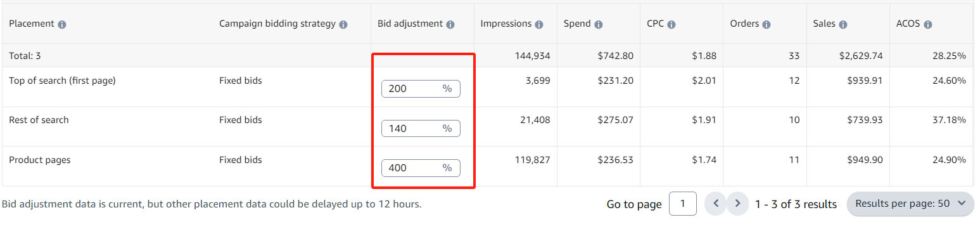Edit Product pages bid adjustment field
Viewport: 980px width, 229px height.
click(x=421, y=168)
